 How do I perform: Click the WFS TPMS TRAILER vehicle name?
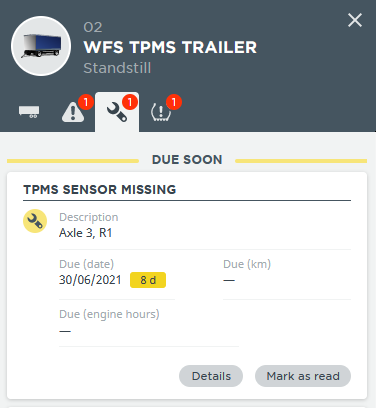[x=170, y=47]
